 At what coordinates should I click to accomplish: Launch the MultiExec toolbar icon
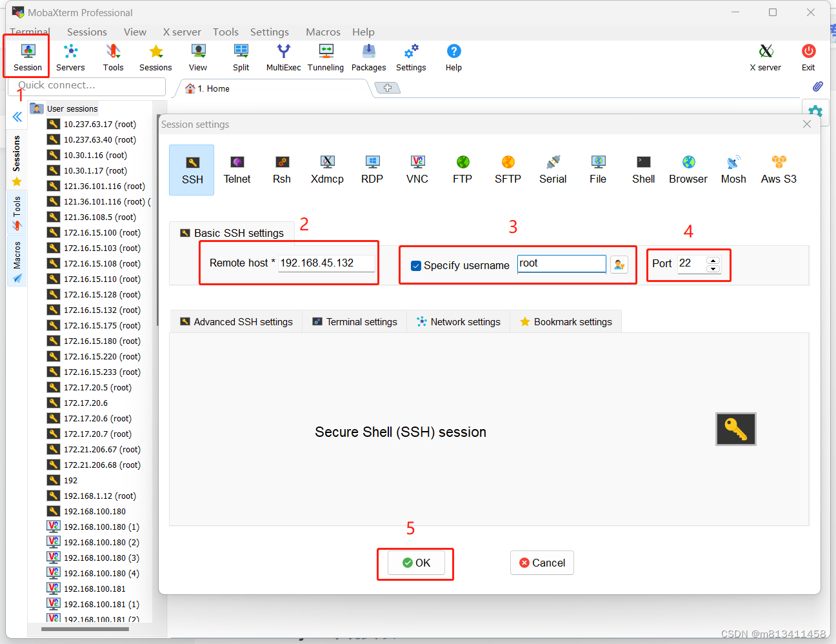283,57
